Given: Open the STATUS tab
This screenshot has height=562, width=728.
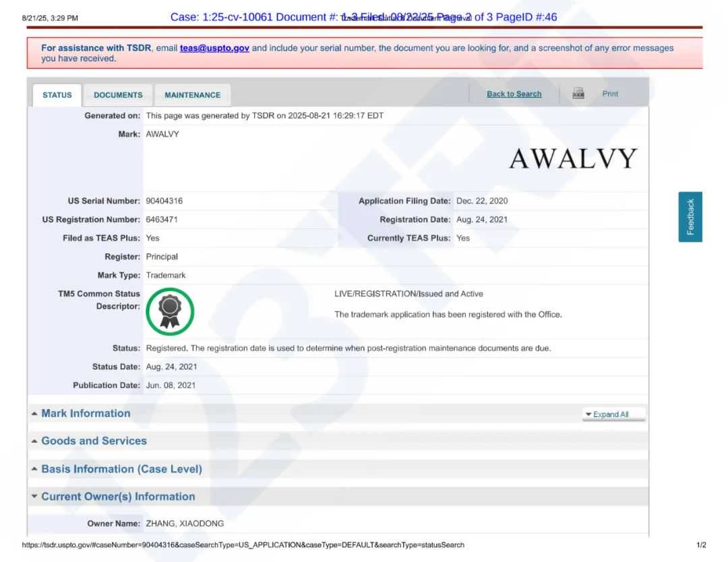Looking at the screenshot, I should click(x=57, y=95).
